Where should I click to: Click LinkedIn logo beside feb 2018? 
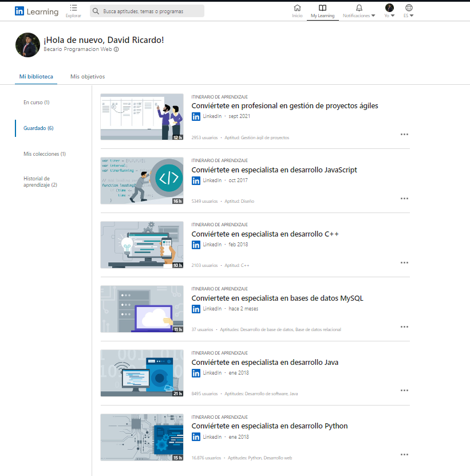coord(196,245)
